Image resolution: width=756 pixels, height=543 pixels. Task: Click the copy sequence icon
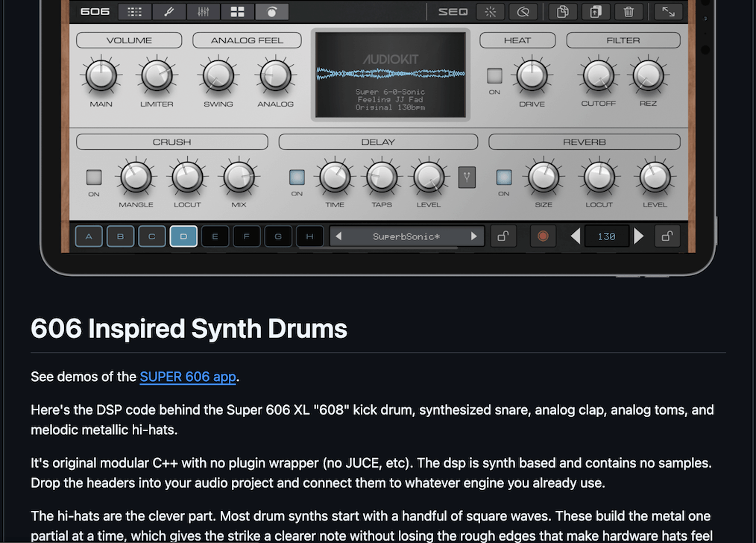click(563, 12)
